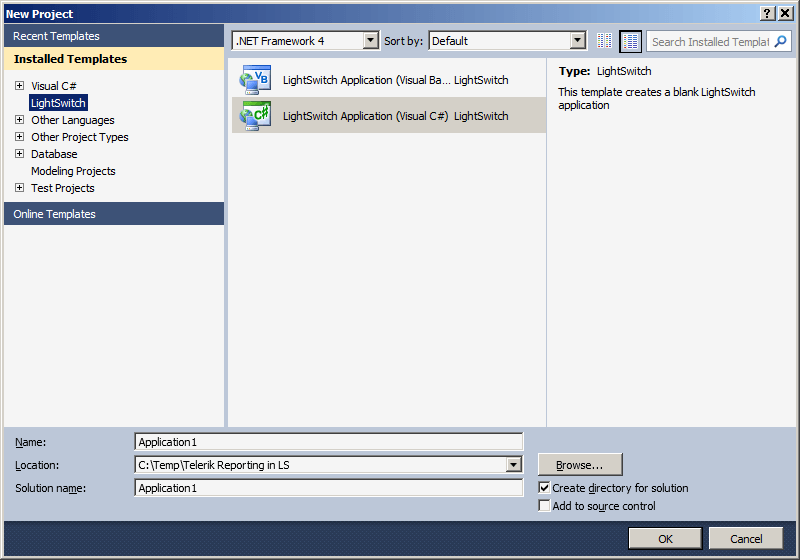The width and height of the screenshot is (800, 560).
Task: Open the .NET Framework 4 dropdown
Action: click(x=371, y=40)
